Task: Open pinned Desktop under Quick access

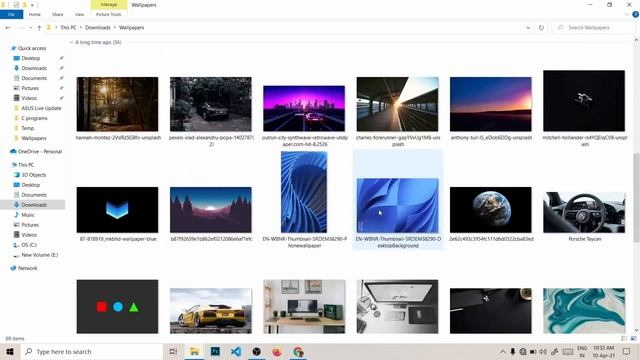Action: click(31, 58)
